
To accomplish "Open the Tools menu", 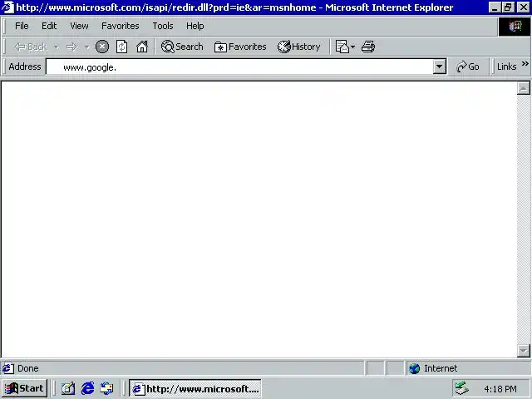I will click(163, 26).
